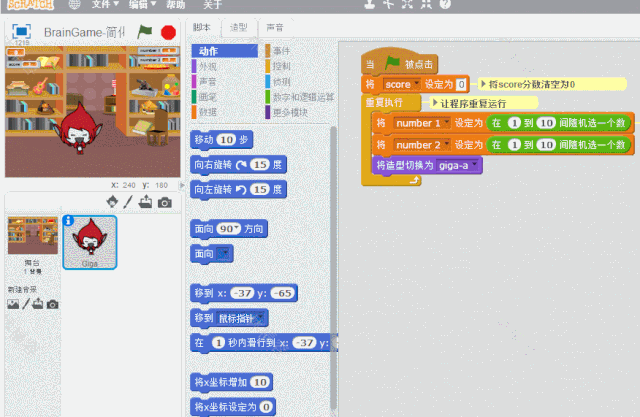Viewport: 640px width, 417px height.
Task: Choose new sprite from camera icon
Action: [165, 202]
